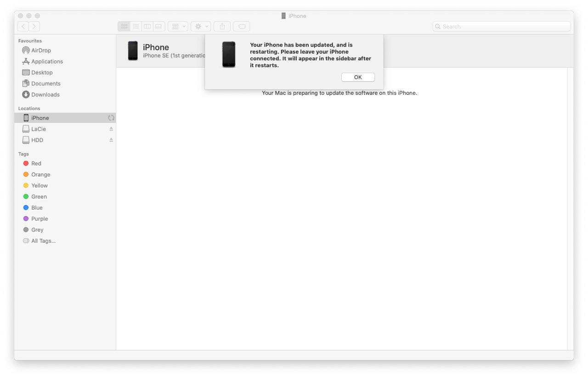
Task: Select the Yellow tag
Action: [65, 185]
